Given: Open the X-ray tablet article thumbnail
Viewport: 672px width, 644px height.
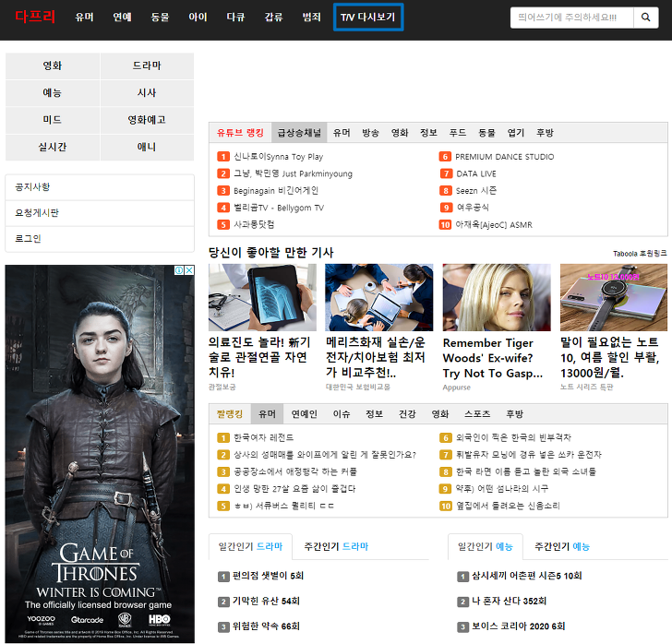Looking at the screenshot, I should click(262, 297).
